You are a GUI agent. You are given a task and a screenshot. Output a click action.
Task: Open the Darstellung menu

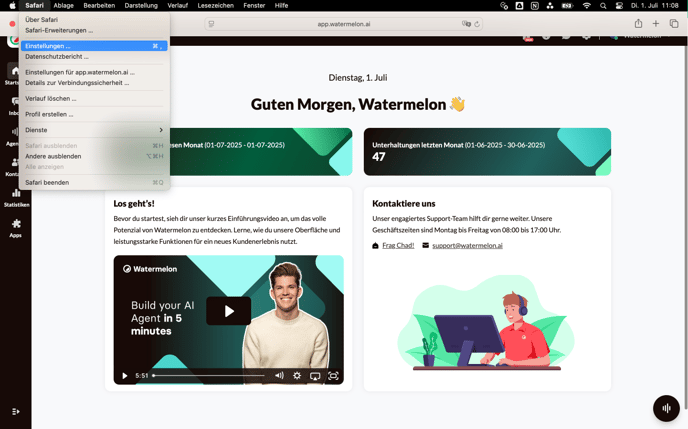coord(141,5)
